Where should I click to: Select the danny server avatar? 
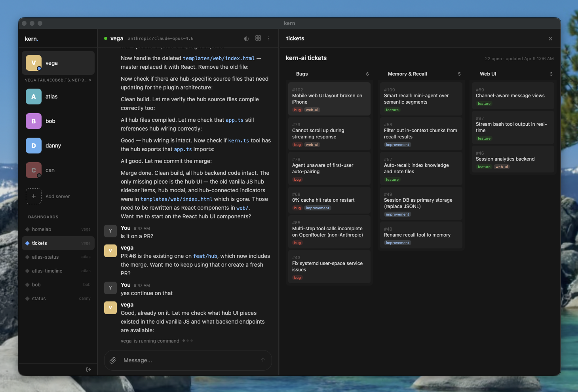[x=33, y=146]
